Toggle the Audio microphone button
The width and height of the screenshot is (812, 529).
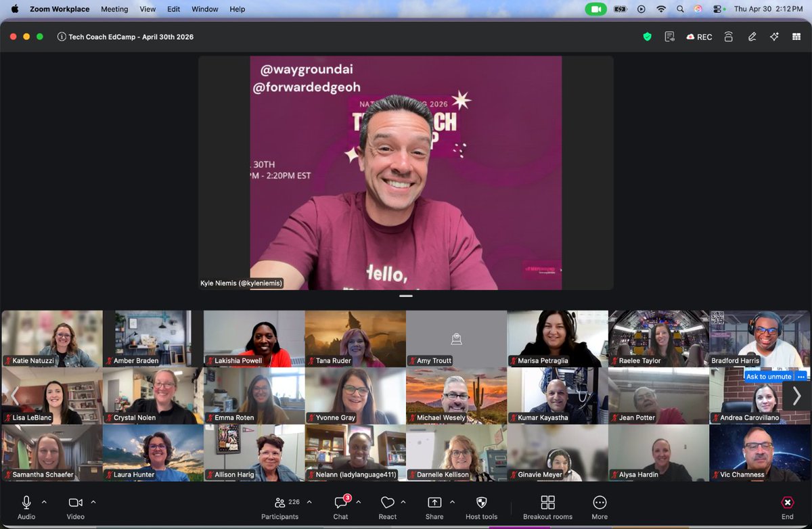click(26, 507)
